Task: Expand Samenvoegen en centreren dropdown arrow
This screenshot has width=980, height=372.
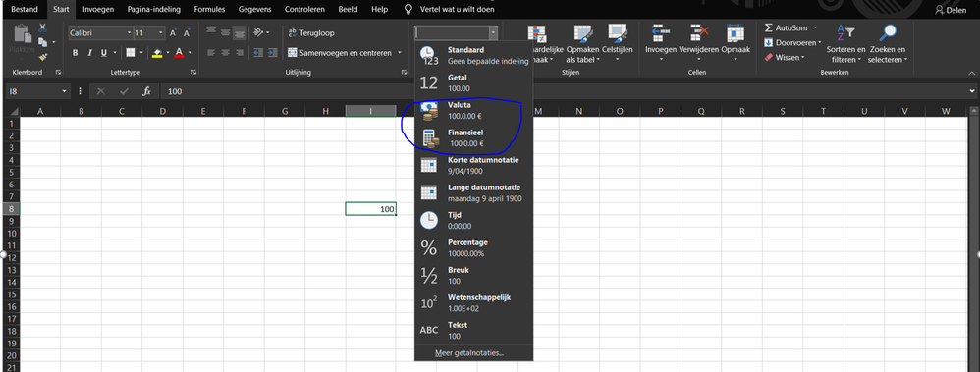Action: (400, 53)
